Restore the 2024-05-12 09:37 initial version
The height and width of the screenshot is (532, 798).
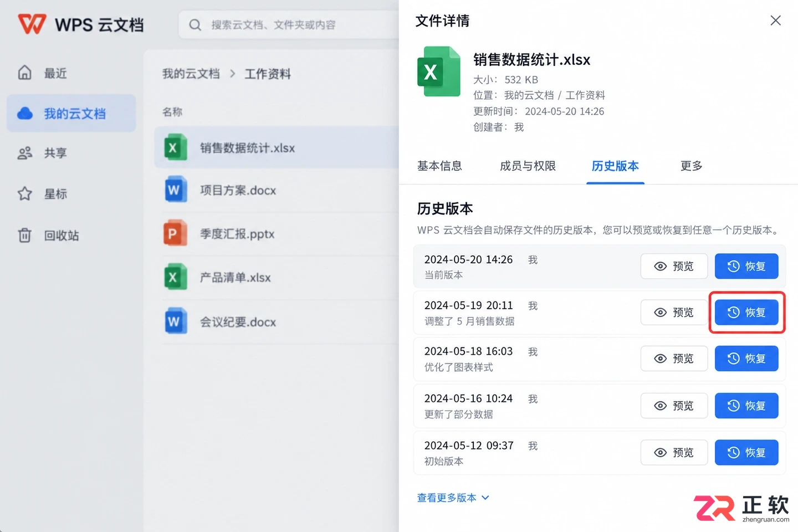[x=746, y=453]
